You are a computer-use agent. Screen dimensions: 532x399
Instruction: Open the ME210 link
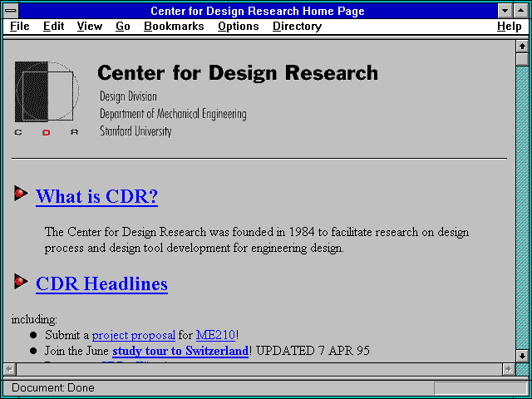pyautogui.click(x=215, y=335)
